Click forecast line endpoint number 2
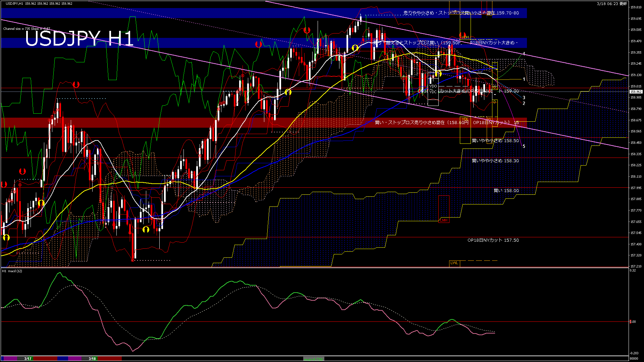This screenshot has width=644, height=362. coord(524,103)
